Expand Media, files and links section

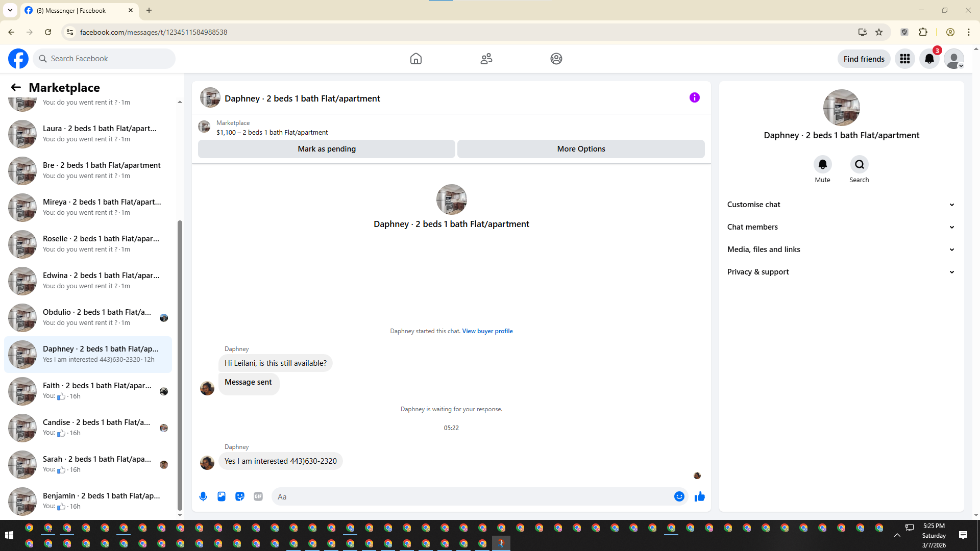[841, 249]
